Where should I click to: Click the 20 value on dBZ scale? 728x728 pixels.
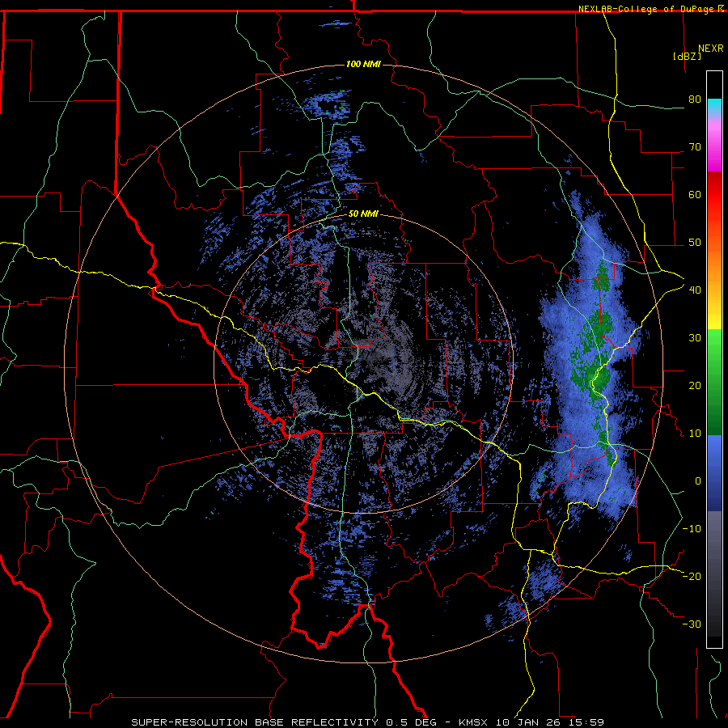[x=695, y=385]
